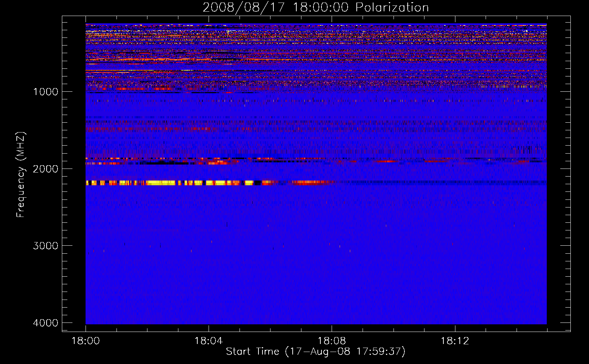Click the plot title '2008/08/17 18:00:00 Polarization'
The image size is (589, 364).
point(316,7)
